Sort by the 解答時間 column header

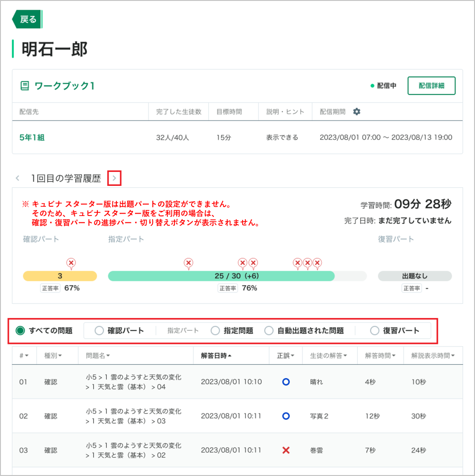point(380,355)
